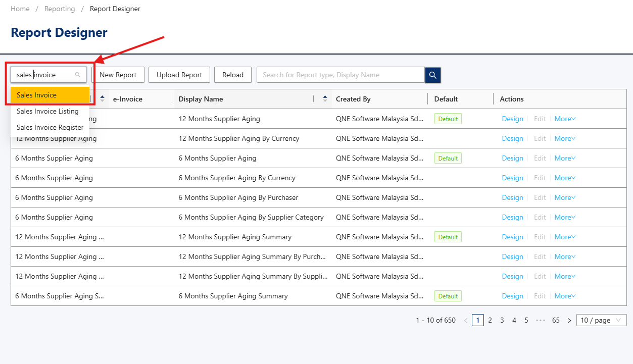Click sort arrows beside Created By column
Image resolution: width=633 pixels, height=364 pixels.
pyautogui.click(x=325, y=99)
